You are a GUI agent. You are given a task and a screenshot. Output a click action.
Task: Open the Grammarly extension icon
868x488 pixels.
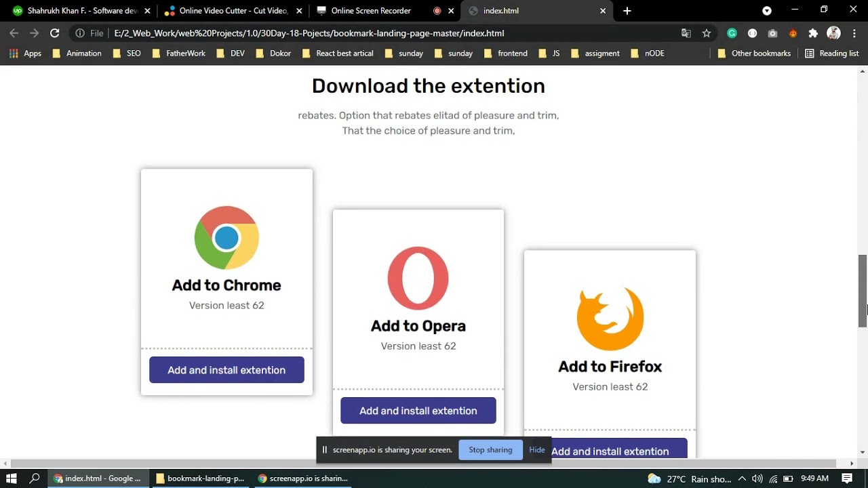point(732,33)
